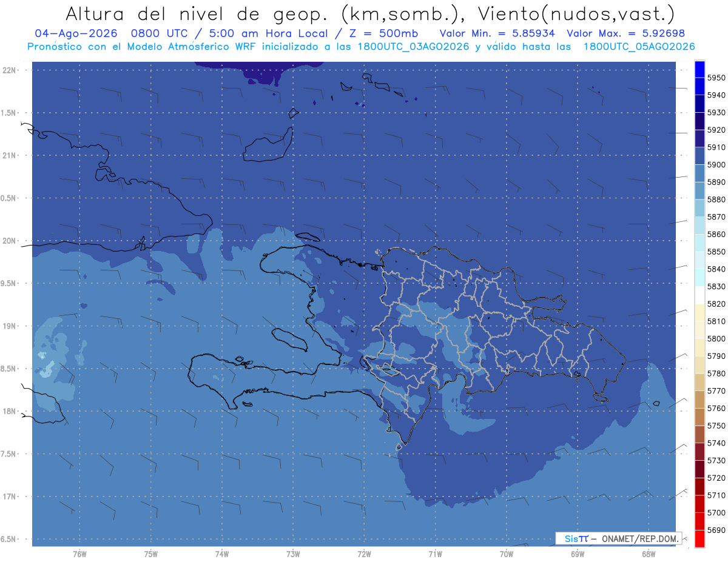This screenshot has height=562, width=728.
Task: Click the legend value '5710'
Action: [716, 495]
